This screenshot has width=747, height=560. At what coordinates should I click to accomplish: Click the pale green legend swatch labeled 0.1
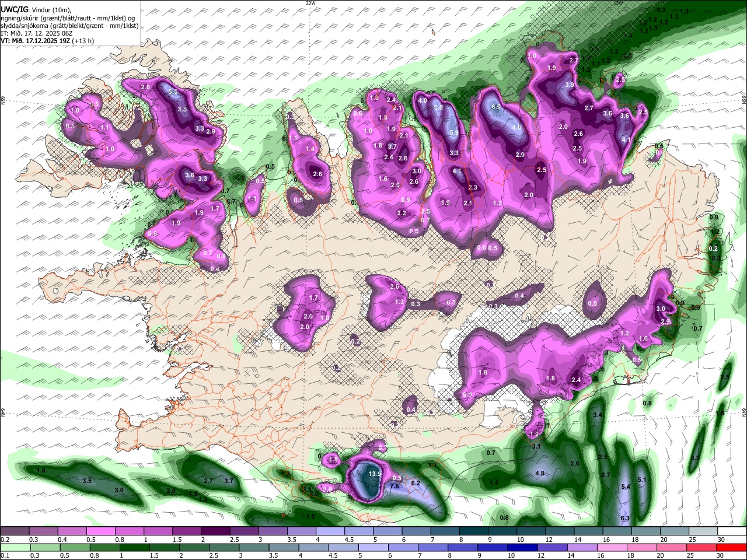(x=15, y=548)
